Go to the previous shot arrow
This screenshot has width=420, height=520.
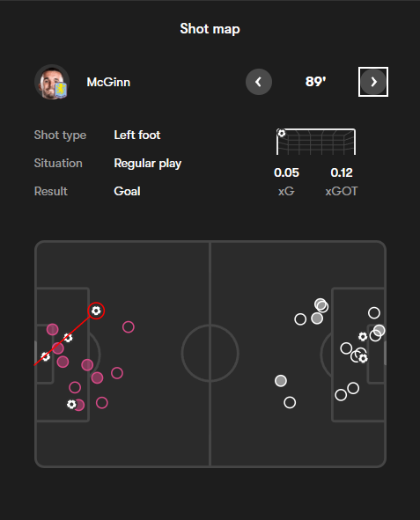pyautogui.click(x=259, y=82)
